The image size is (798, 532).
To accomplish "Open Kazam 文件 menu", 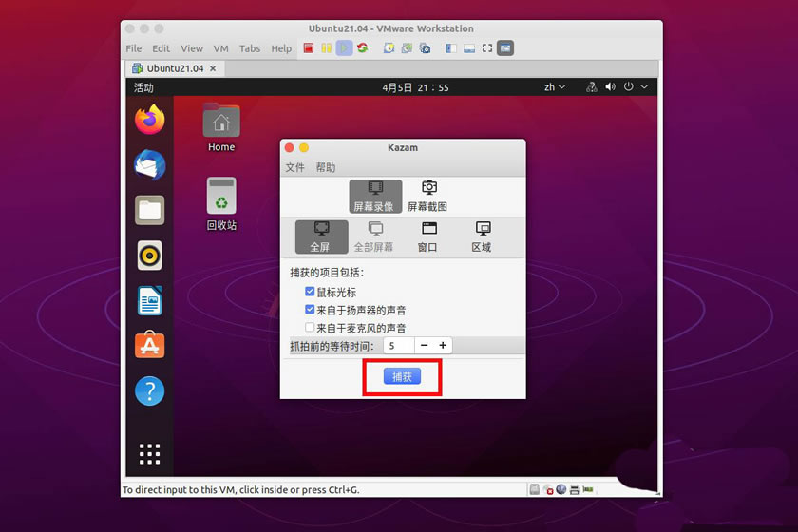I will (294, 167).
